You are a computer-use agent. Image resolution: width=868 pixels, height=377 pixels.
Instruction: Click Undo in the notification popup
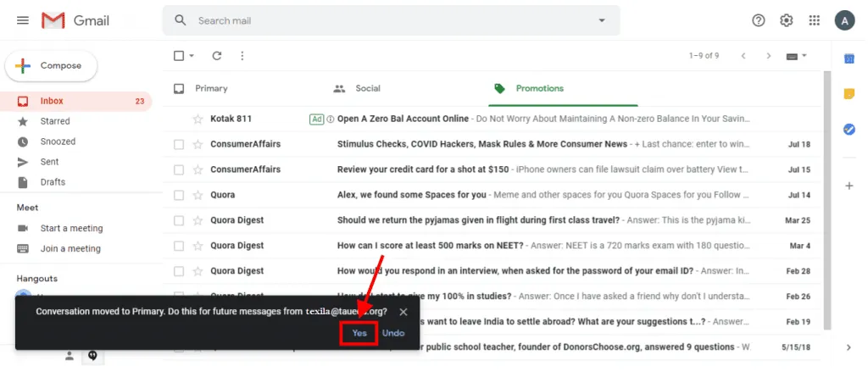pos(393,333)
